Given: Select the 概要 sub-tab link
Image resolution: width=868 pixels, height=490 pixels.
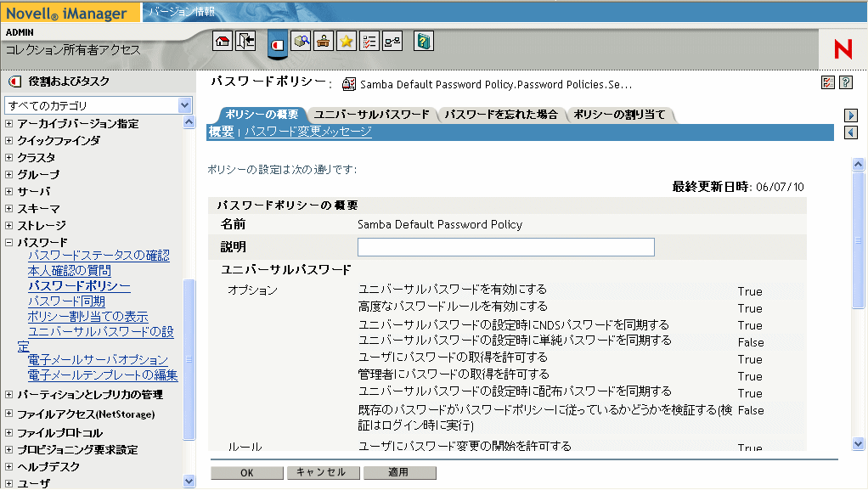Looking at the screenshot, I should tap(222, 132).
